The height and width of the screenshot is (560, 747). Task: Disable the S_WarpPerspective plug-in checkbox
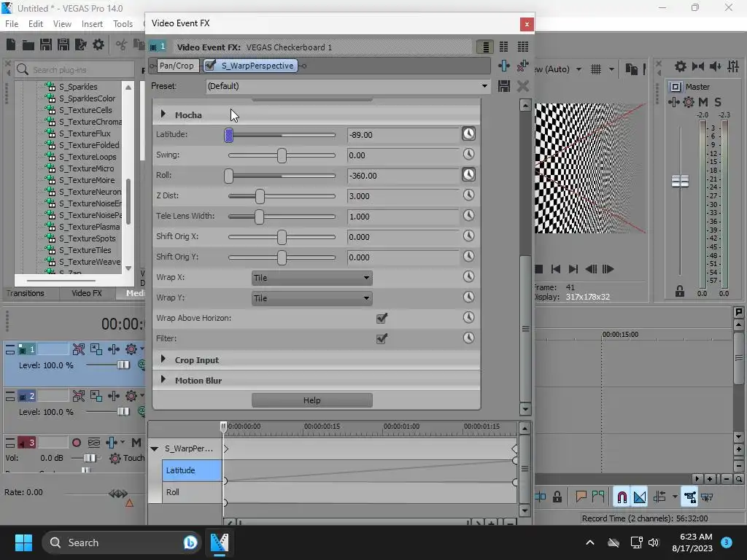coord(210,65)
